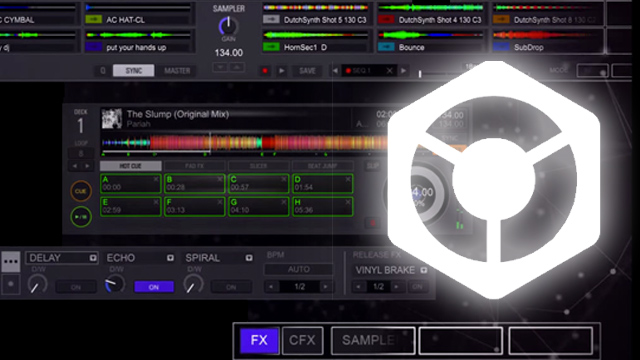The image size is (640, 360).
Task: Click the DELAY D/W knob
Action: pos(37,284)
